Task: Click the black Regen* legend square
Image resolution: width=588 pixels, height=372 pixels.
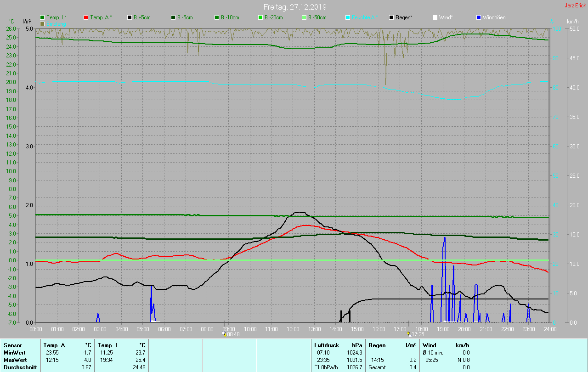Action: click(x=391, y=17)
